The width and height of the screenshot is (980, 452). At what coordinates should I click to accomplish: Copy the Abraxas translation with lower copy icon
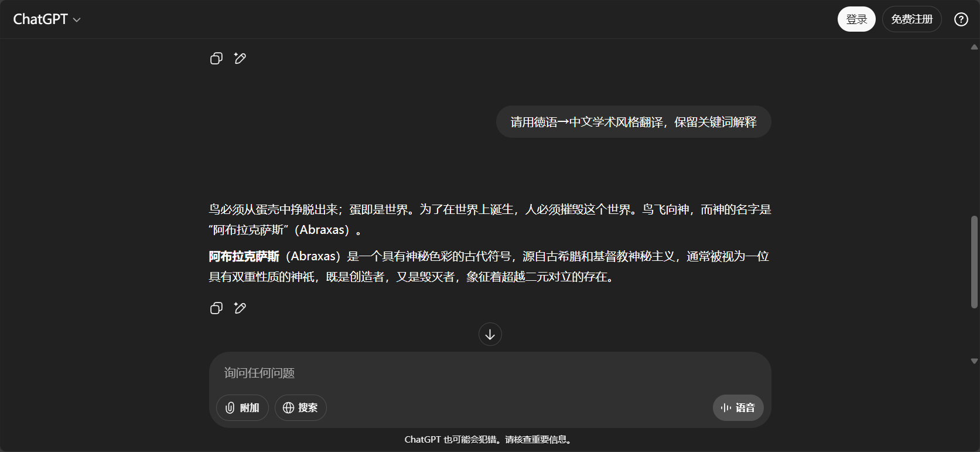tap(216, 308)
